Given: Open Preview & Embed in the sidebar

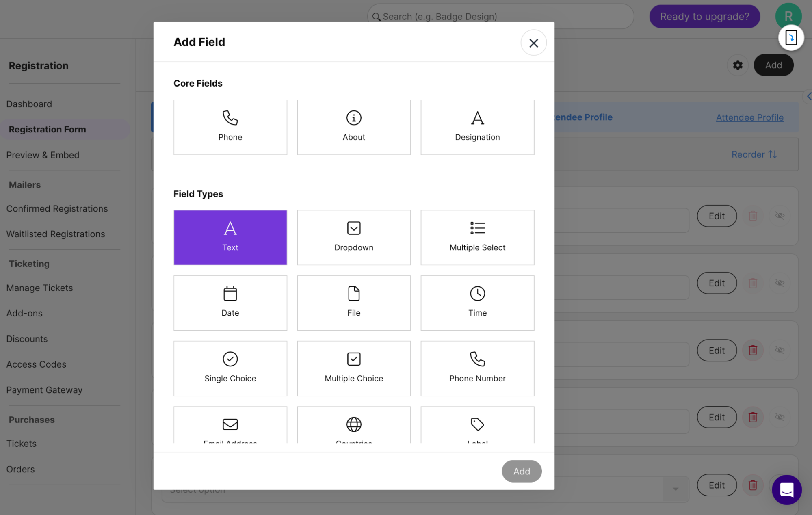Looking at the screenshot, I should [x=43, y=155].
